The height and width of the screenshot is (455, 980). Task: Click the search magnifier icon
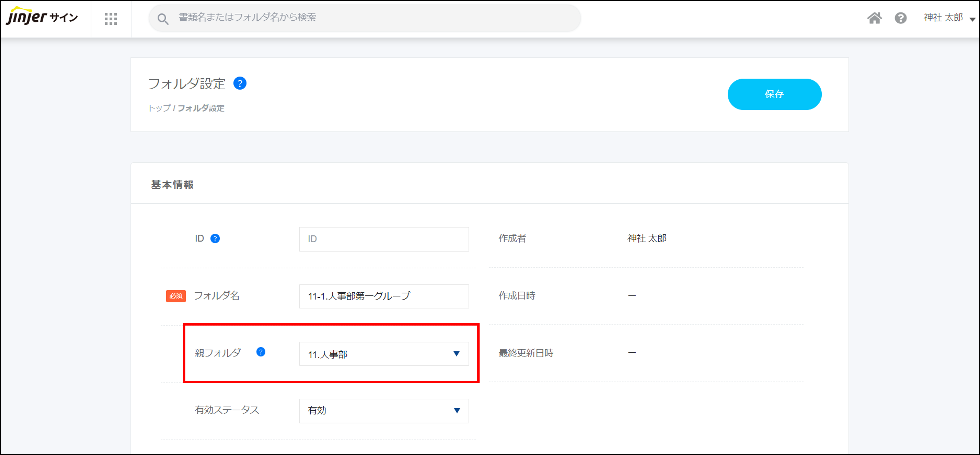[x=163, y=19]
